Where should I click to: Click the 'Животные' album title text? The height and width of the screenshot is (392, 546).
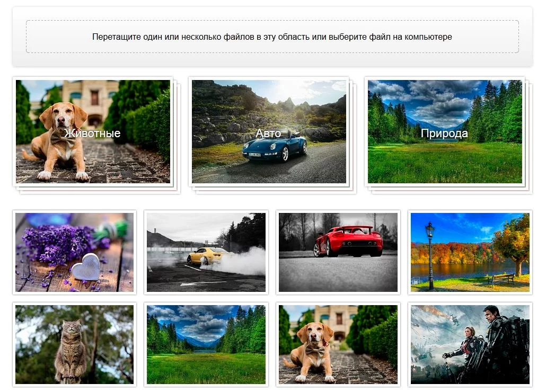point(92,133)
